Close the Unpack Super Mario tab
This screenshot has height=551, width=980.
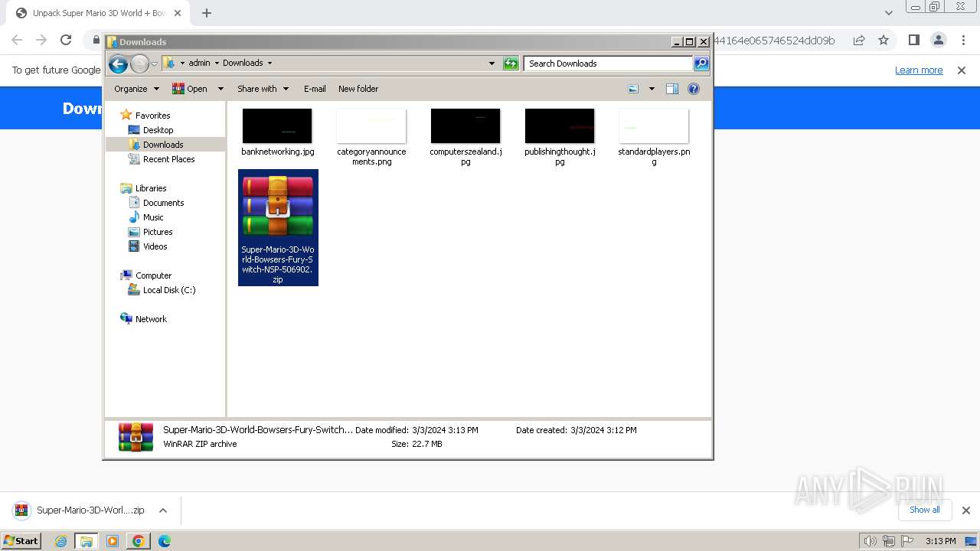[178, 13]
